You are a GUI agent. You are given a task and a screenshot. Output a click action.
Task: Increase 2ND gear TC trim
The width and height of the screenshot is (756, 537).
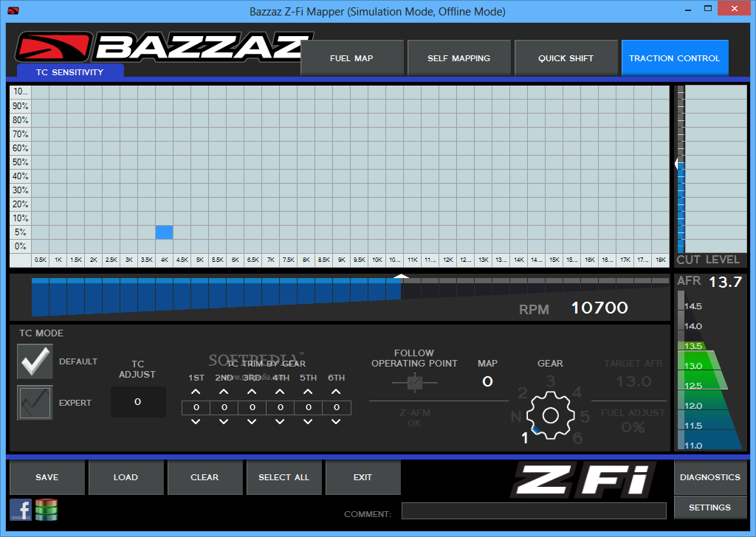224,392
